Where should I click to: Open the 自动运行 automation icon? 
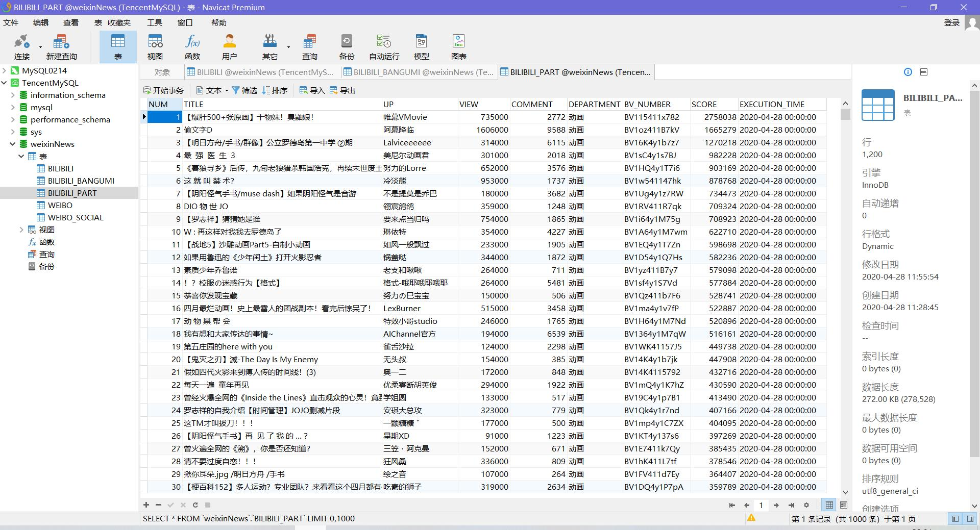pyautogui.click(x=384, y=47)
